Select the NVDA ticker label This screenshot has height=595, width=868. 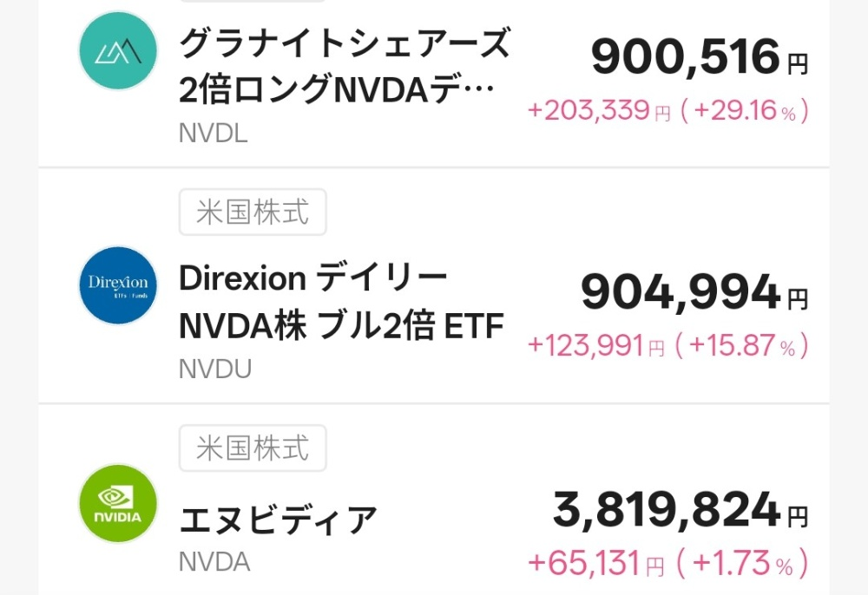pyautogui.click(x=214, y=562)
